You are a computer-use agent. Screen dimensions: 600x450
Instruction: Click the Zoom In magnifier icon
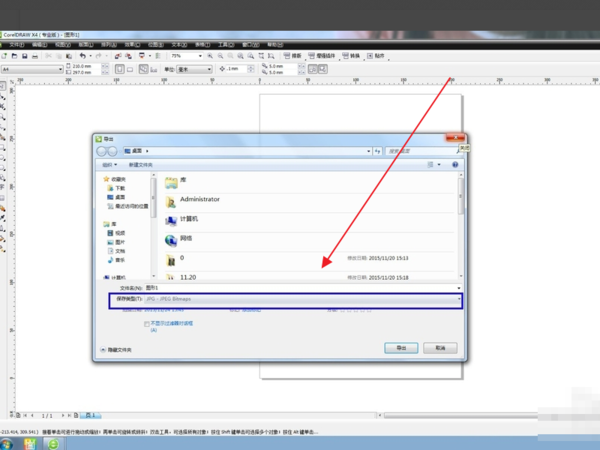[210, 56]
